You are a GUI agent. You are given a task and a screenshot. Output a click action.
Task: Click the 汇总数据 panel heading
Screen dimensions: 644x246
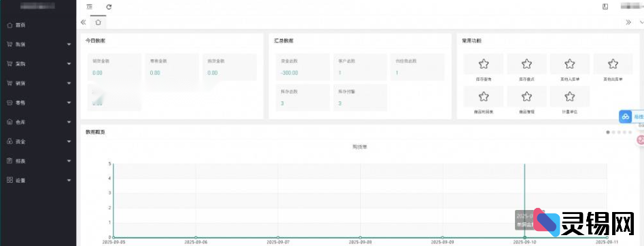pyautogui.click(x=284, y=41)
